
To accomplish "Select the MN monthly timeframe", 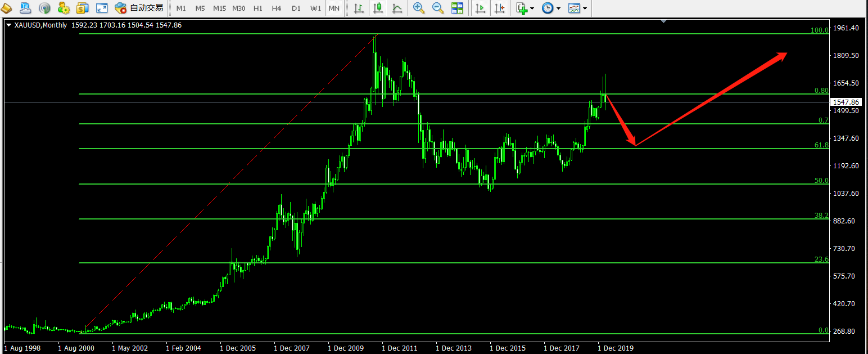I will [334, 8].
